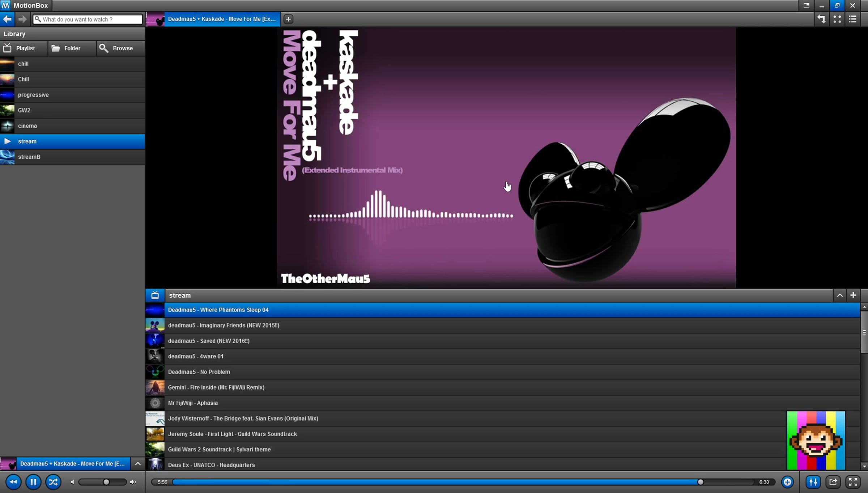This screenshot has height=493, width=868.
Task: Expand the now-playing bar in the sidebar
Action: point(138,464)
